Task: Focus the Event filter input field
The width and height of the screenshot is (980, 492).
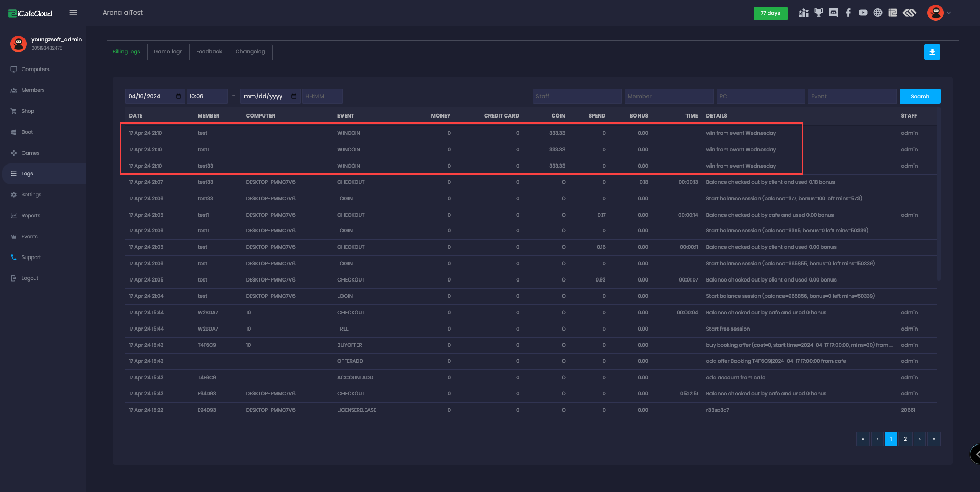Action: pyautogui.click(x=851, y=96)
